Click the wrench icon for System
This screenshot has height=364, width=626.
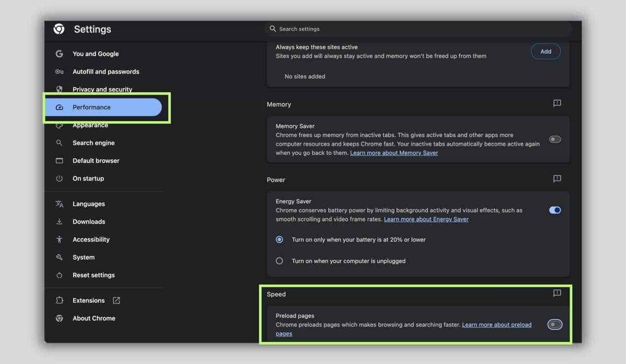59,257
